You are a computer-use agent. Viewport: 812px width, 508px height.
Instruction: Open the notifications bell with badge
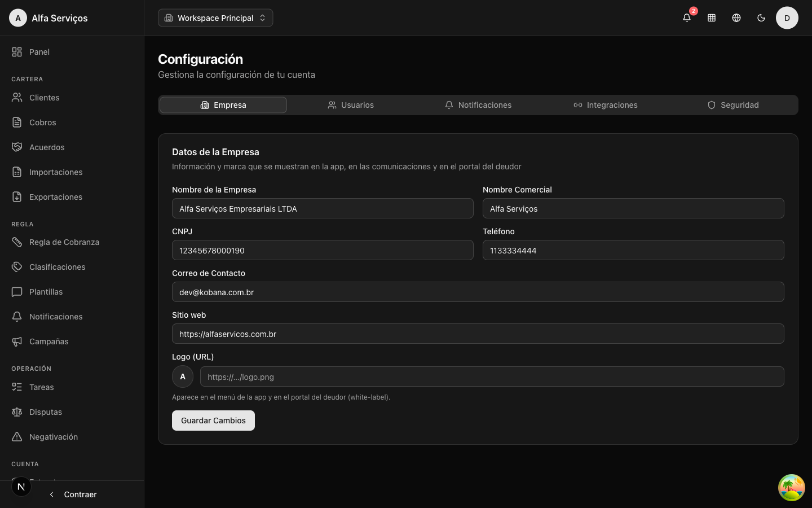[687, 17]
